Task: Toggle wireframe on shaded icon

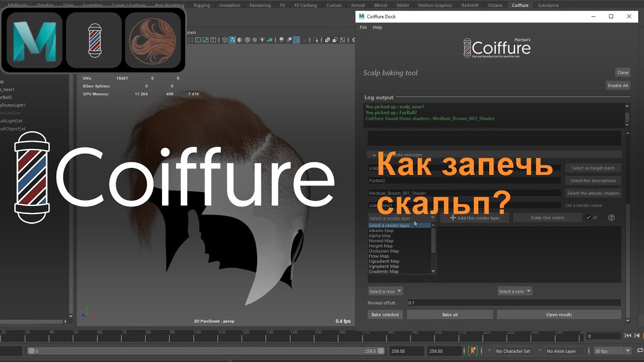Action: coord(247,40)
